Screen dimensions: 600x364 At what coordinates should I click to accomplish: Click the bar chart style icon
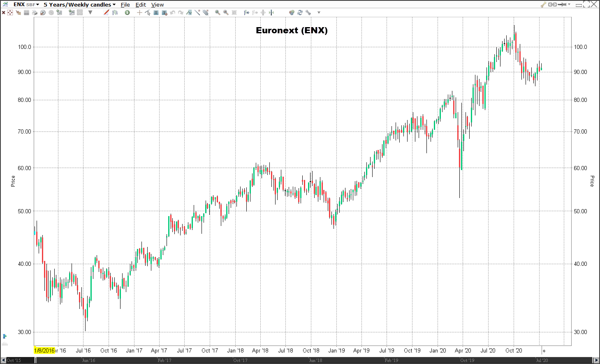tap(115, 13)
